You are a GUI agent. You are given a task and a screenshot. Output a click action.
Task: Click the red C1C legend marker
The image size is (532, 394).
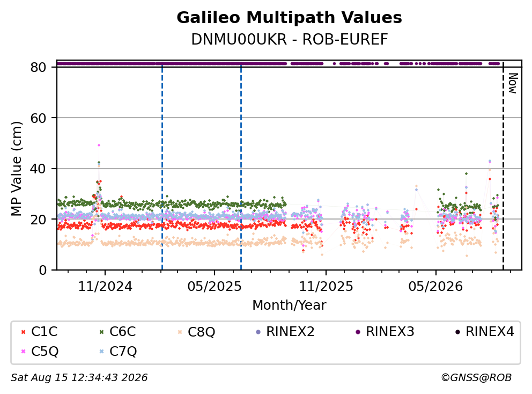23,332
